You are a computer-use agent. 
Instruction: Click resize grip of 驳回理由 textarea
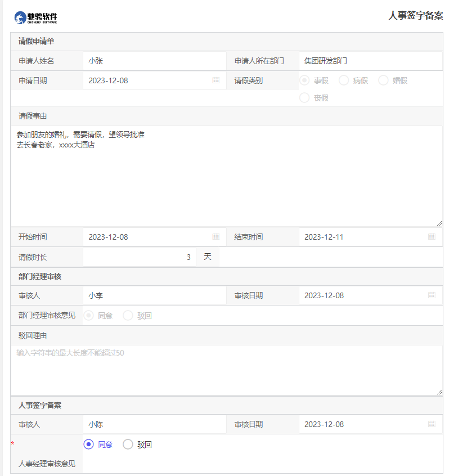click(439, 392)
